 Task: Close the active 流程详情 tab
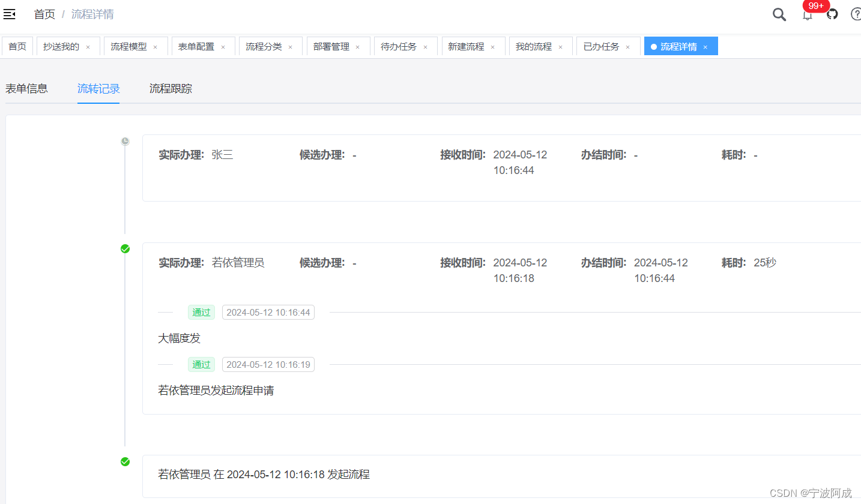click(x=705, y=47)
